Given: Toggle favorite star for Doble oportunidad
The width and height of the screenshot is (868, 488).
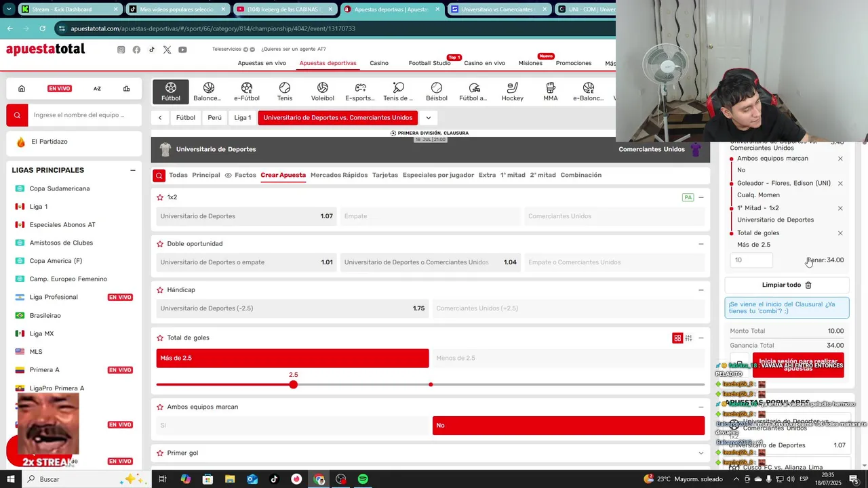Looking at the screenshot, I should coord(160,243).
